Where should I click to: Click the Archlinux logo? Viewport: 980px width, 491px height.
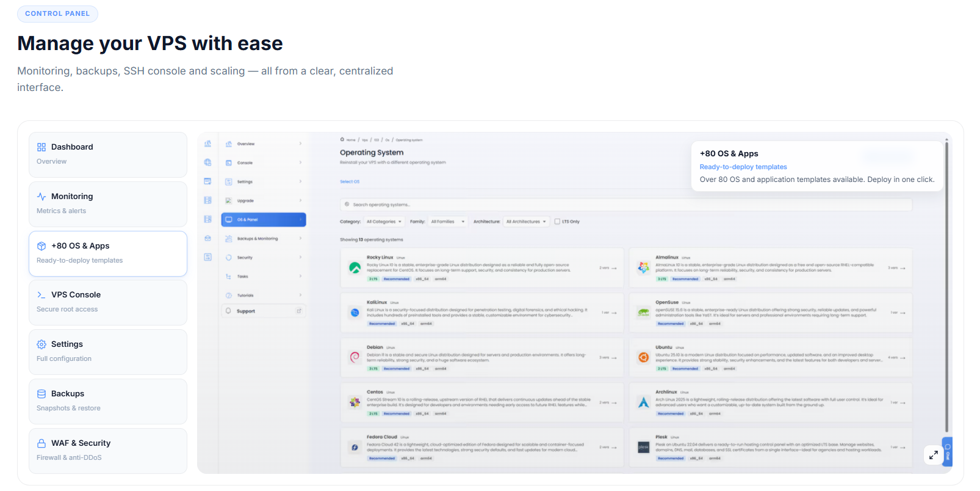point(644,402)
